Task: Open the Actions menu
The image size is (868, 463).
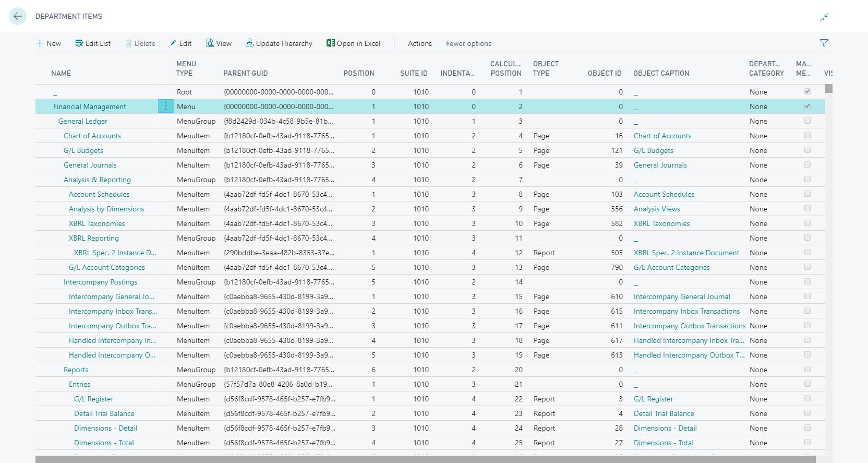Action: pyautogui.click(x=419, y=43)
